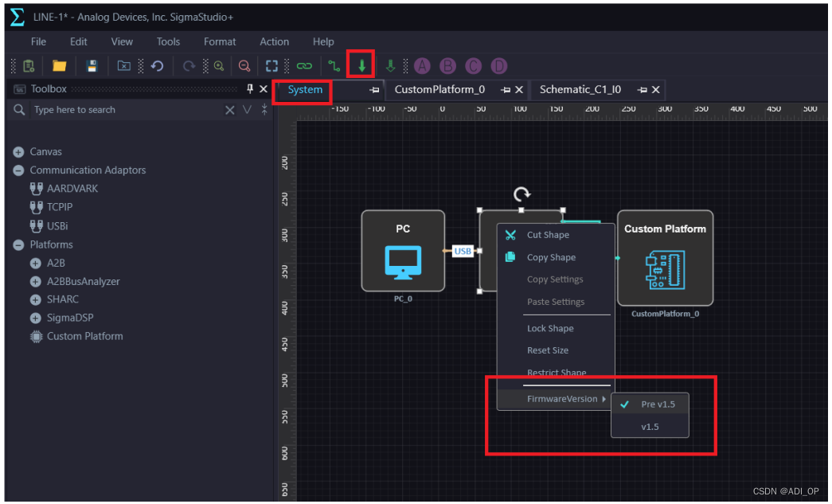832x504 pixels.
Task: Expand the SigmaDSP platform node
Action: (x=36, y=318)
